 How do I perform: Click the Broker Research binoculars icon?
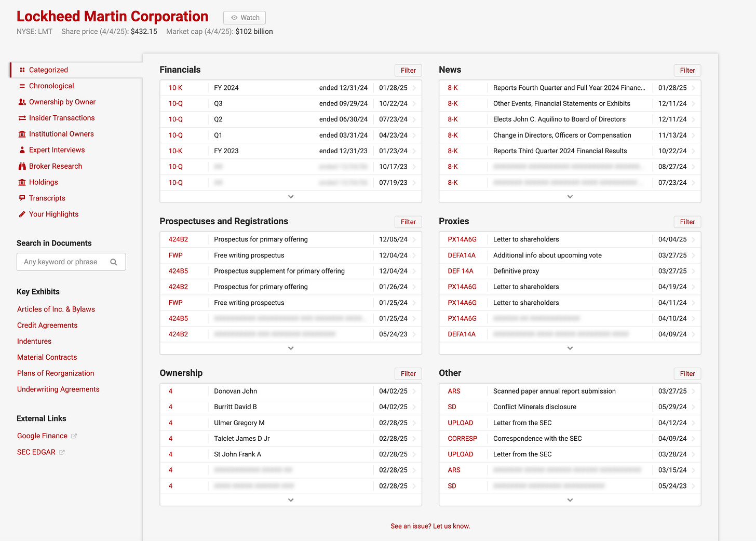tap(22, 166)
